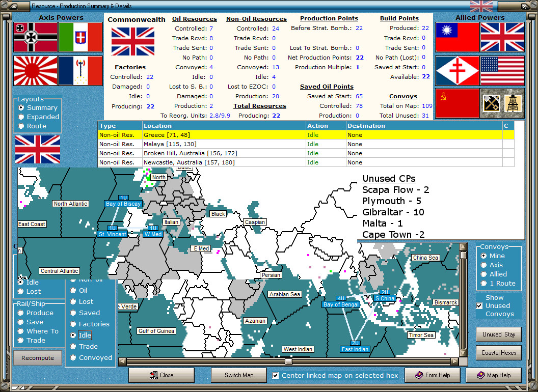Viewport: 538px width, 392px height.
Task: Click the Recompute button
Action: click(38, 358)
